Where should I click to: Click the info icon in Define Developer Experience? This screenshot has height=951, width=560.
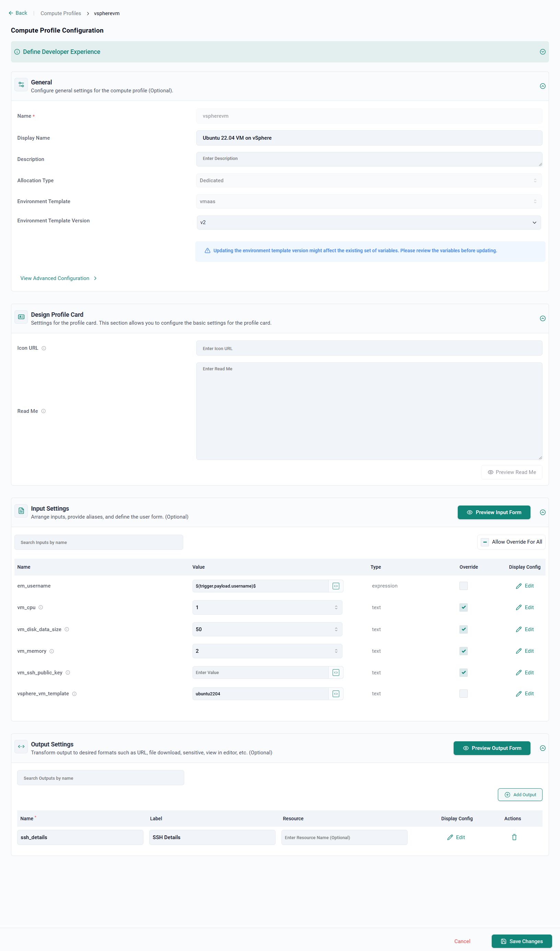tap(17, 52)
